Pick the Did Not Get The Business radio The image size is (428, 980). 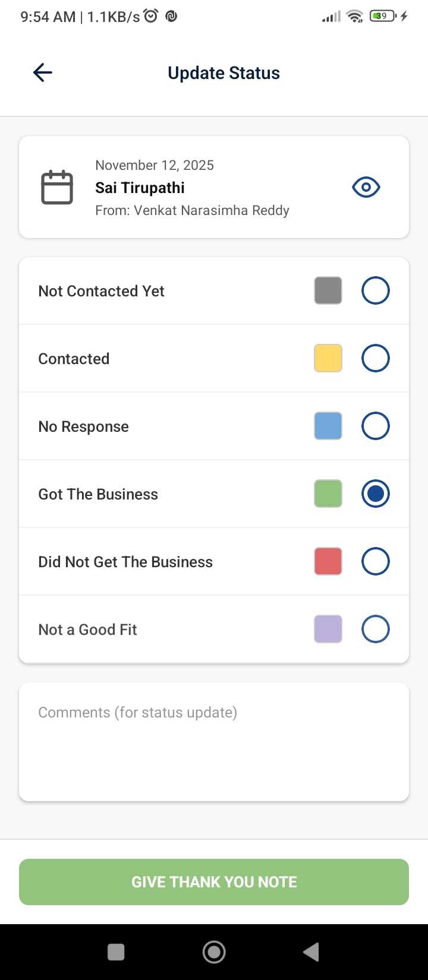point(375,562)
